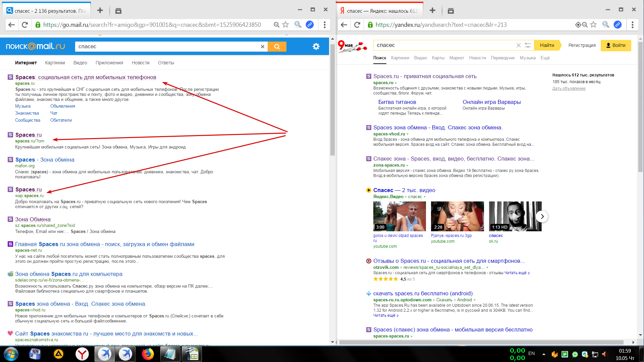Open Mail.ru browser three-dot menu
Screen dimensions: 644x362
point(324,24)
